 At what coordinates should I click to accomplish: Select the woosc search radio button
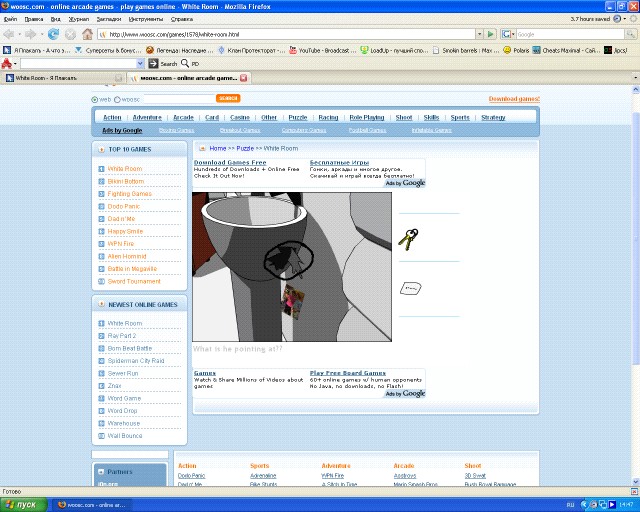117,99
